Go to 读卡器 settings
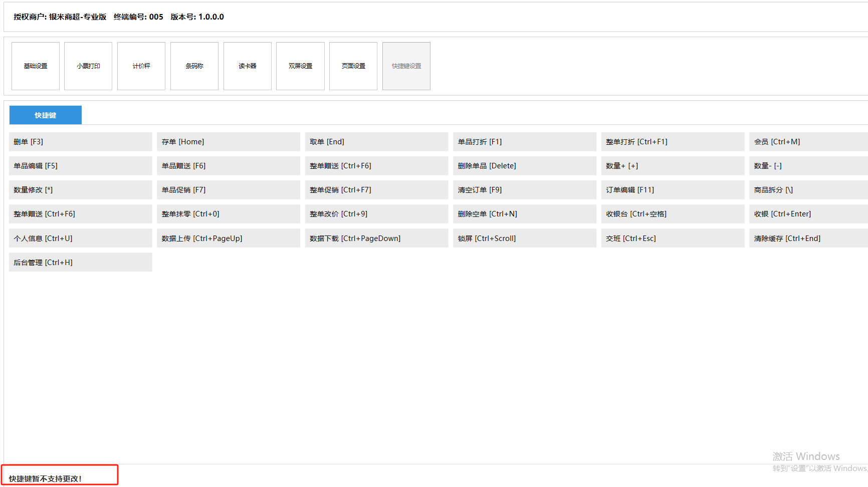868x487 pixels. (x=248, y=66)
